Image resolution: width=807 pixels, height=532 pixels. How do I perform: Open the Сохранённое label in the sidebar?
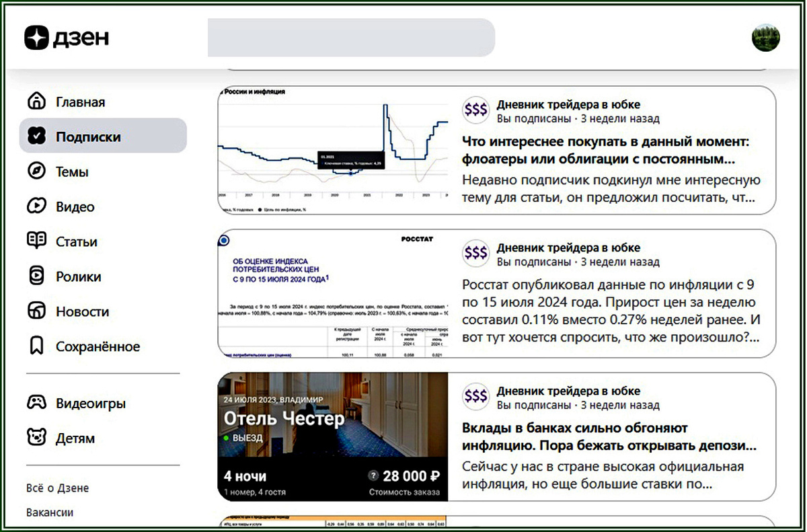pyautogui.click(x=98, y=347)
